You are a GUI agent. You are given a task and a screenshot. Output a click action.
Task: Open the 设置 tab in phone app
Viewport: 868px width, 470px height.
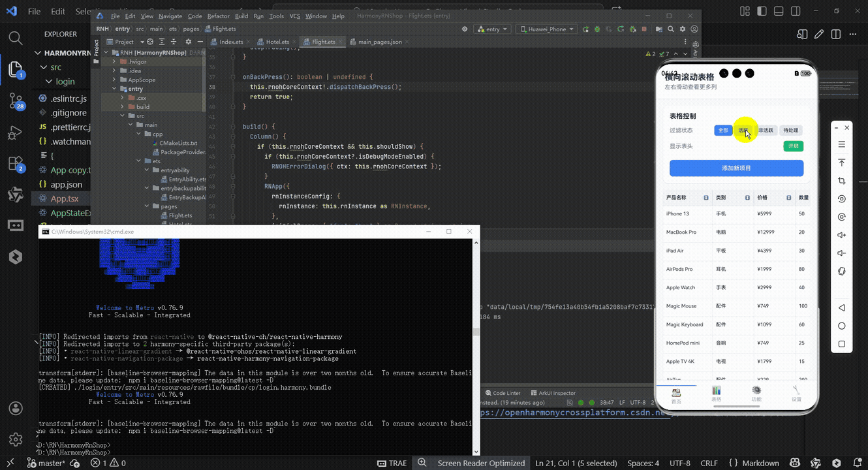coord(796,394)
